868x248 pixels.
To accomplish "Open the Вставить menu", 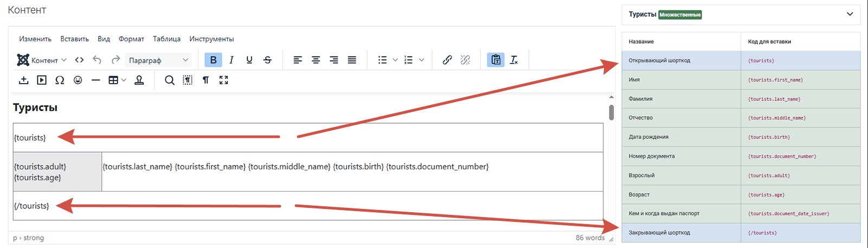I will click(x=75, y=39).
